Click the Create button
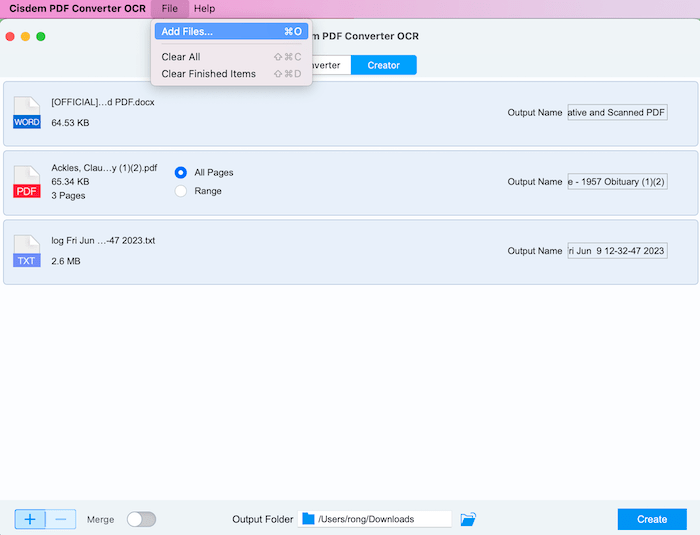This screenshot has width=700, height=535. (x=652, y=519)
